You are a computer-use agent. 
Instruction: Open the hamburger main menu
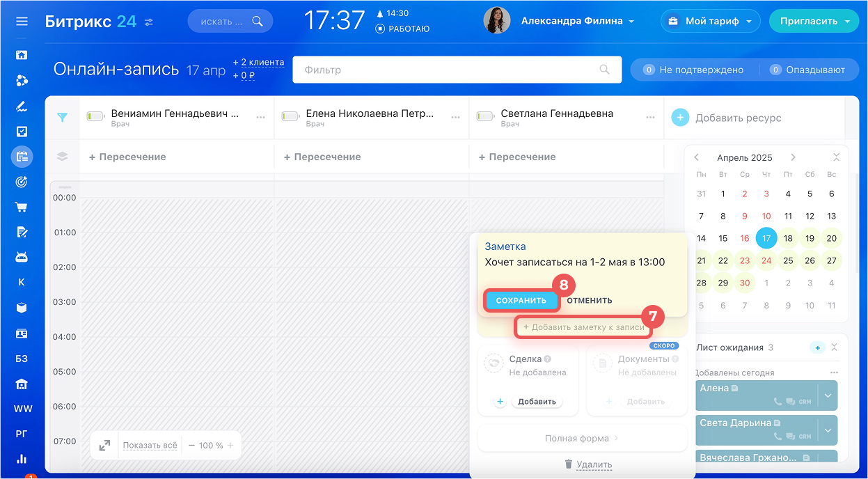pos(22,22)
